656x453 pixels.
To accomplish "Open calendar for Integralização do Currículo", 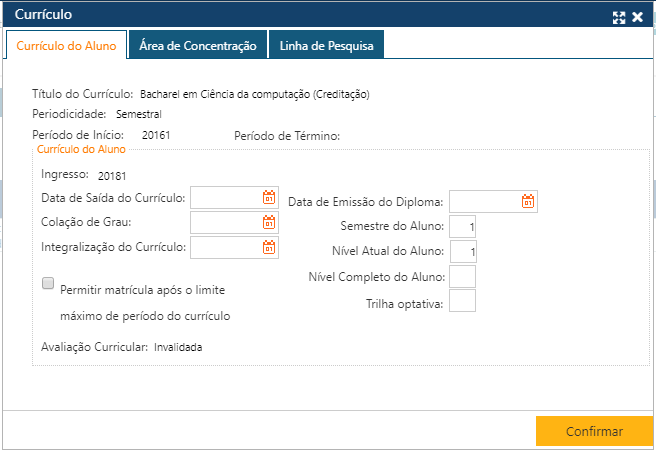I will tap(269, 247).
